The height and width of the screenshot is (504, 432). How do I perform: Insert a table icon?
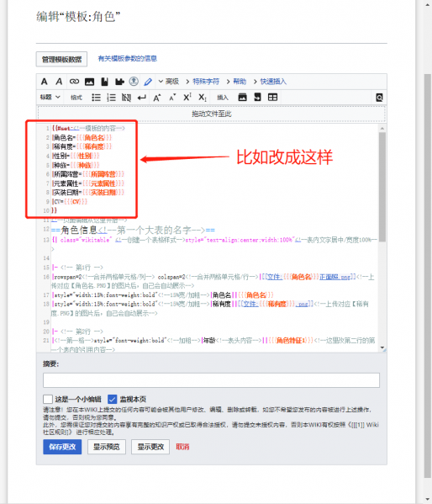(x=272, y=97)
